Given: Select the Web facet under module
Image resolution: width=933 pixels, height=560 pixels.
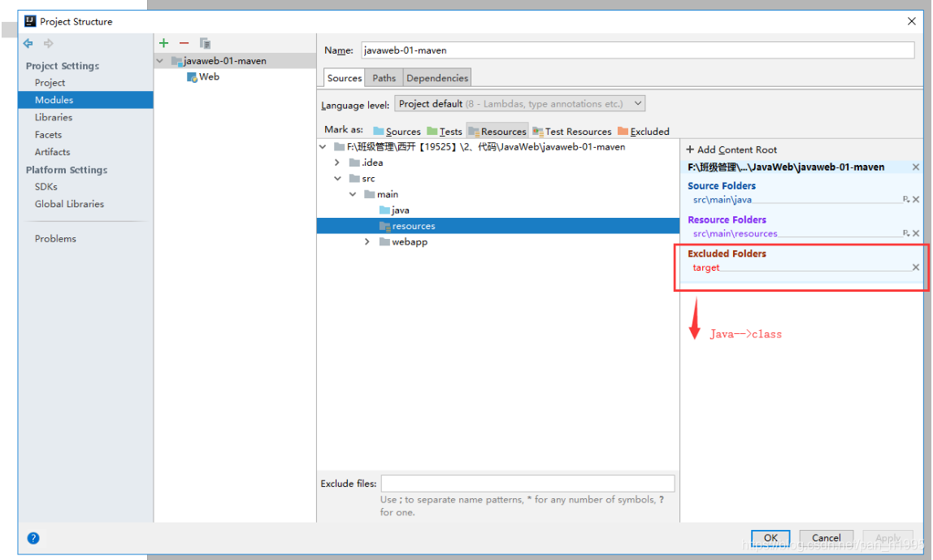Looking at the screenshot, I should point(203,76).
